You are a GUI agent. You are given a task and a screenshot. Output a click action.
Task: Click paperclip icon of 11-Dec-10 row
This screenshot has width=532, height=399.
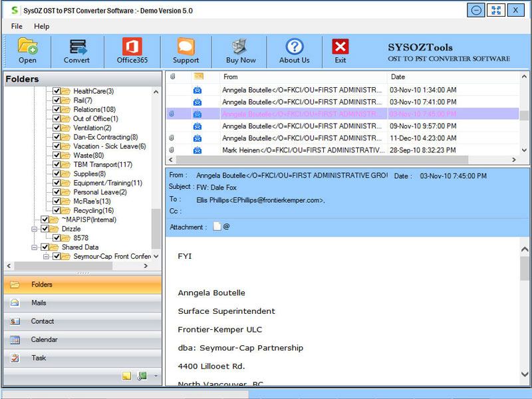[172, 138]
